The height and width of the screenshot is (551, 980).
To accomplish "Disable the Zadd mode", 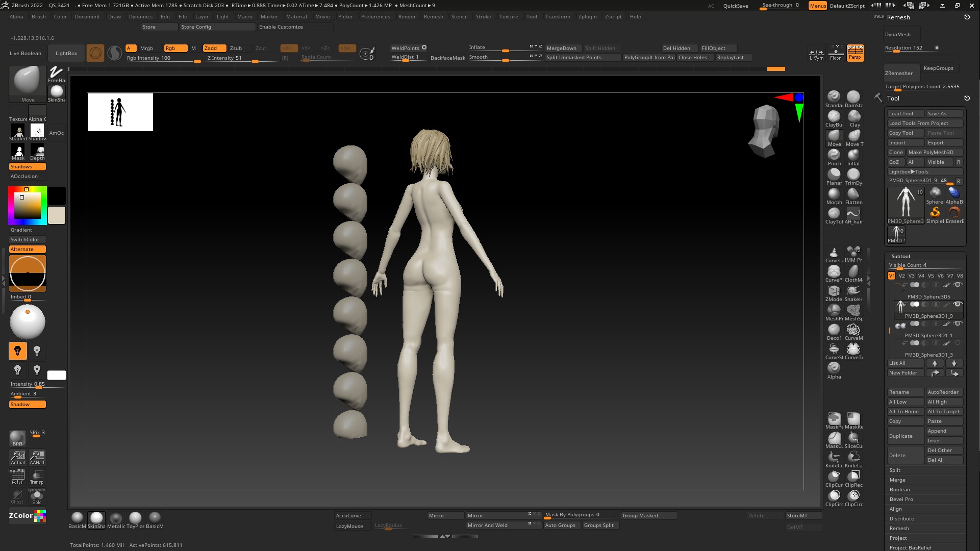I will pyautogui.click(x=214, y=48).
